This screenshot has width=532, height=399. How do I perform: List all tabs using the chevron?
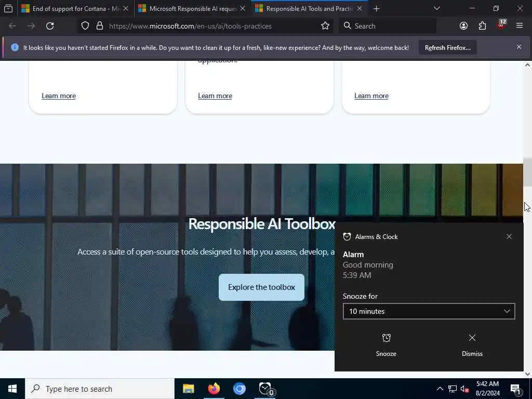(x=436, y=8)
